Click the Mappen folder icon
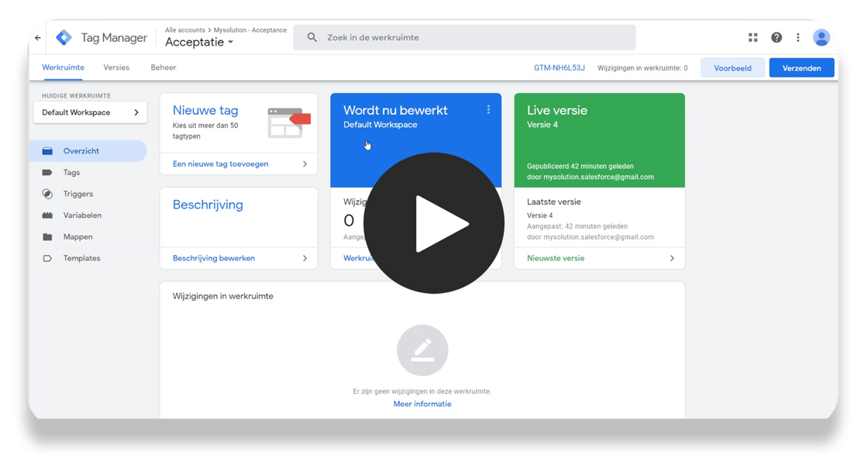This screenshot has height=472, width=868. [x=47, y=237]
